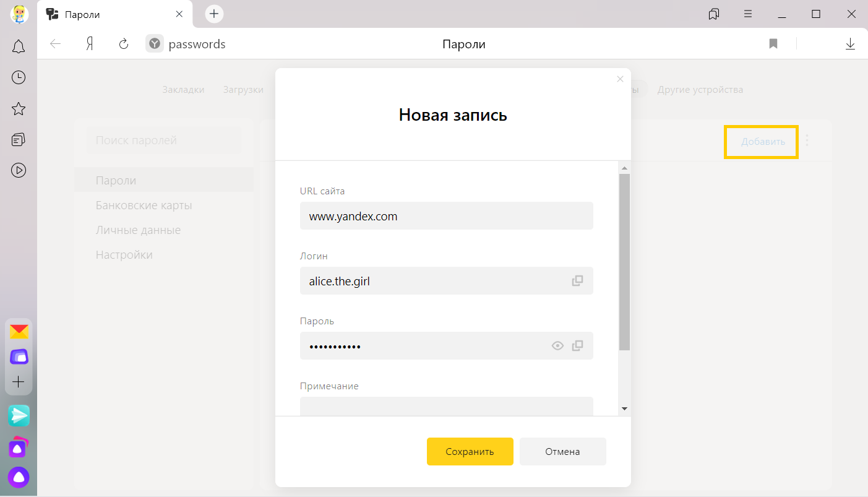This screenshot has height=497, width=868.
Task: Click the dialog scrollbar thumb
Action: [x=624, y=262]
